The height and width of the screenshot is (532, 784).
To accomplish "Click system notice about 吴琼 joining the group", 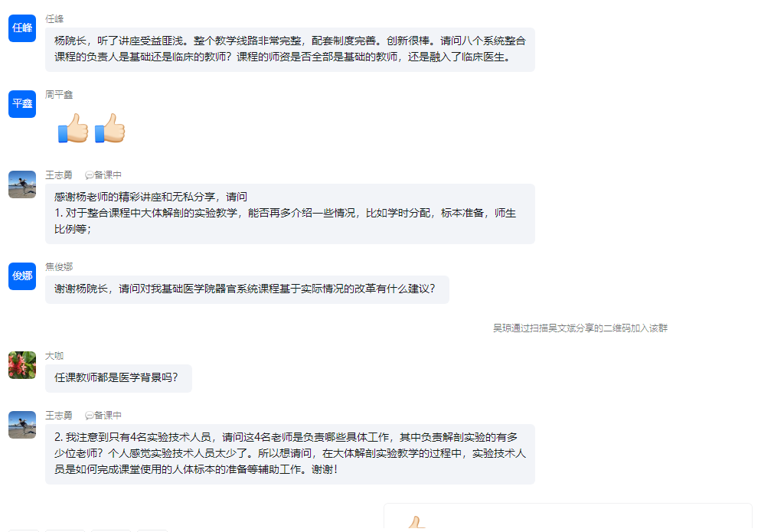I will click(x=580, y=328).
